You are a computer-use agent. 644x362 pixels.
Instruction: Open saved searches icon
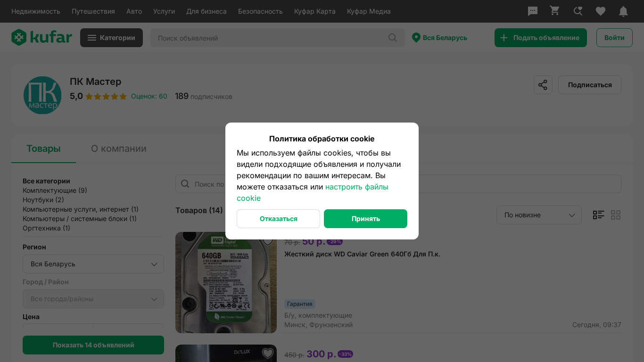click(x=578, y=11)
